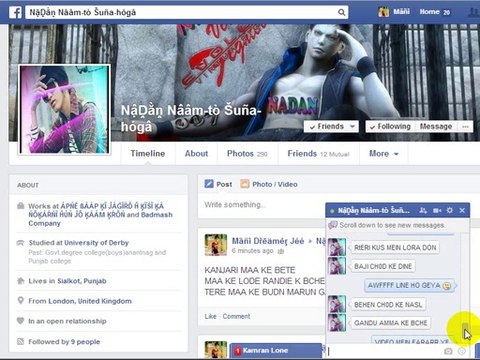This screenshot has height=360, width=480.
Task: Open Māñi profile avatar in top bar
Action: pos(384,12)
